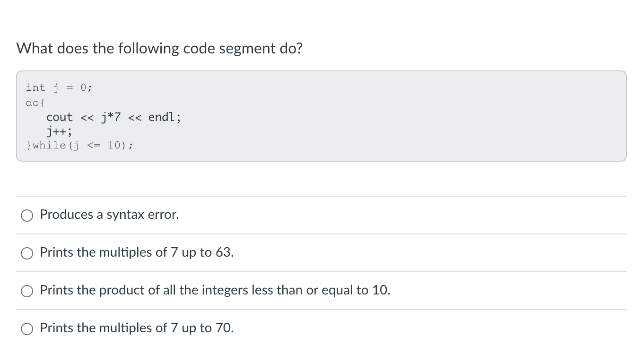Click the cout statement in the code
The height and width of the screenshot is (363, 644).
point(113,117)
